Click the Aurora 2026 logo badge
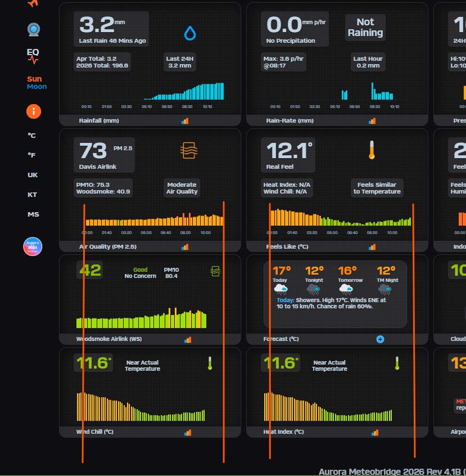 33,246
